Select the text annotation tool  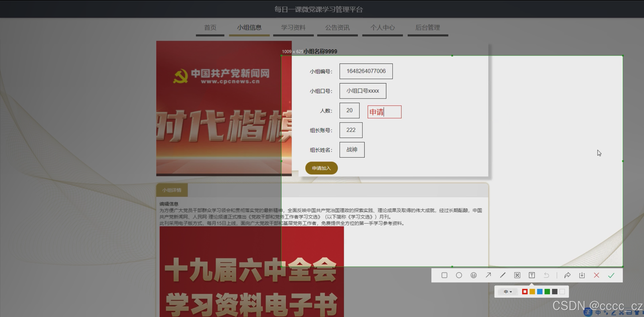click(532, 275)
